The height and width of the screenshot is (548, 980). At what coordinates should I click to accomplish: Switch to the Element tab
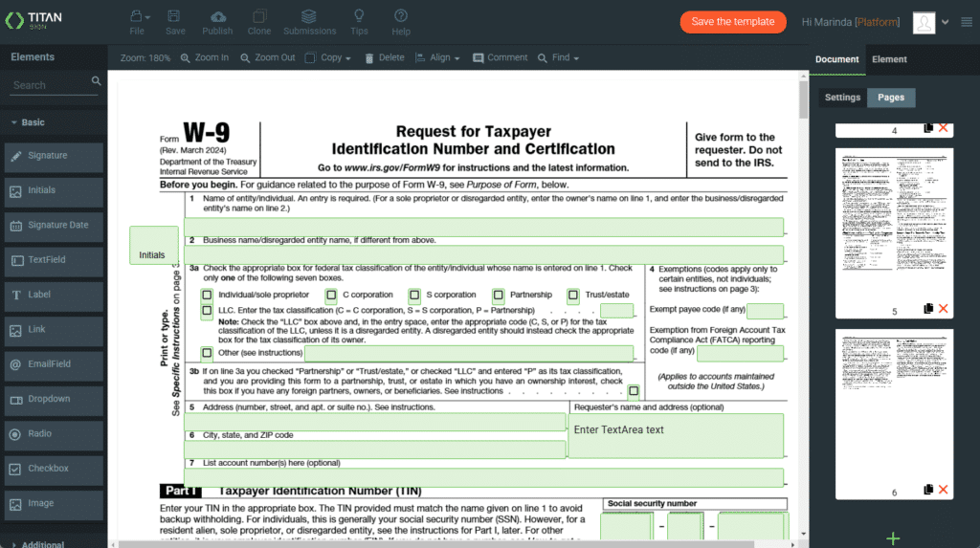click(x=889, y=59)
